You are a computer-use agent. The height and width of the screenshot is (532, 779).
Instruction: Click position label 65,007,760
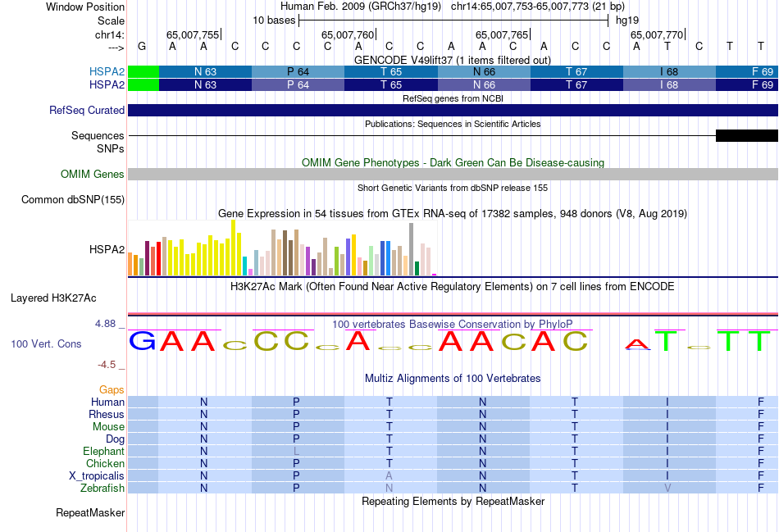coord(348,34)
